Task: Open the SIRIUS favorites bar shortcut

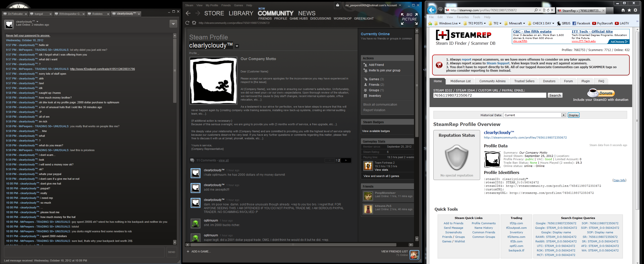Action: pos(563,23)
